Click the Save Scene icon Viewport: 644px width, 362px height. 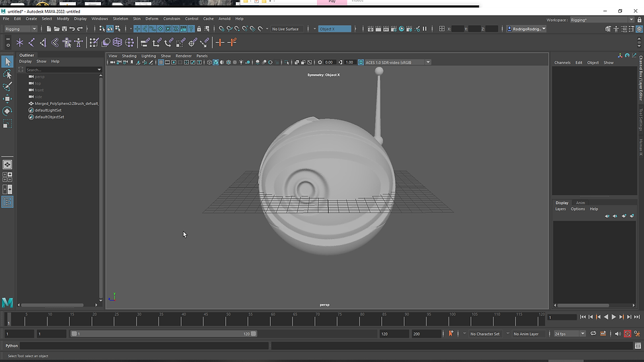point(65,29)
